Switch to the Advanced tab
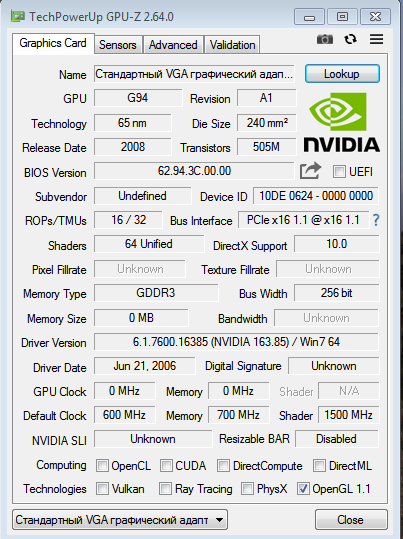This screenshot has width=403, height=539. point(173,45)
